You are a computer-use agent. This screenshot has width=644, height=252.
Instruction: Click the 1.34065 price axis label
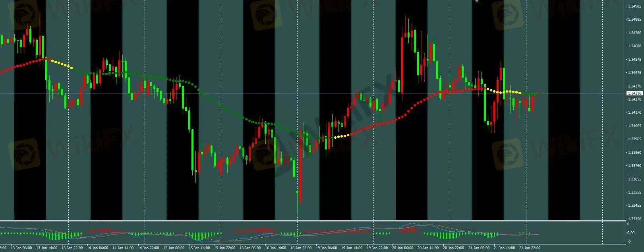point(635,126)
